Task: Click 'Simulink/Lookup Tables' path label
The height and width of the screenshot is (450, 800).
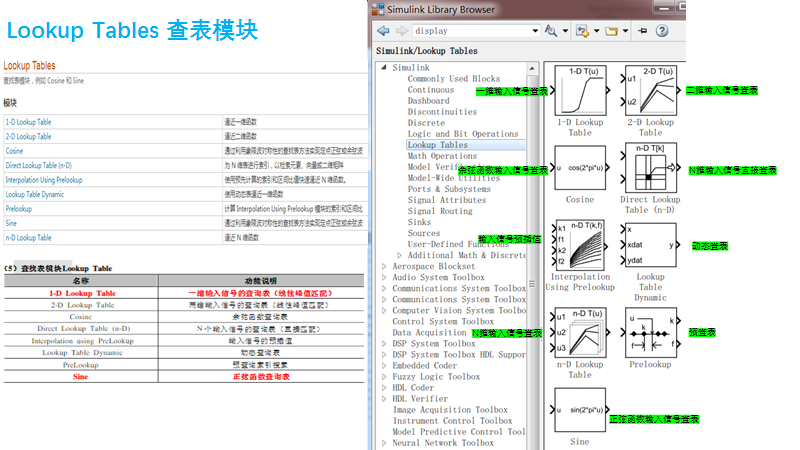Action: coord(427,51)
